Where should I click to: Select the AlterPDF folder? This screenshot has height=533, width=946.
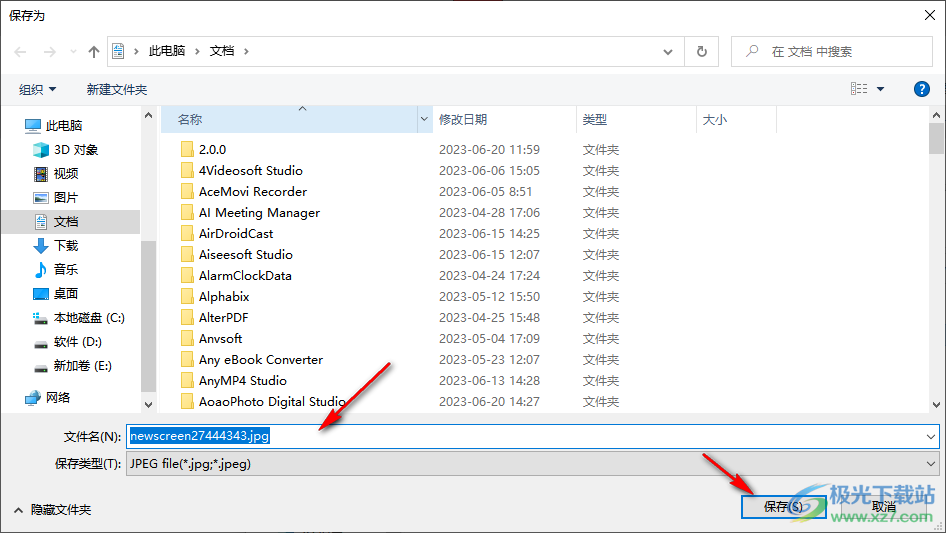tap(223, 318)
